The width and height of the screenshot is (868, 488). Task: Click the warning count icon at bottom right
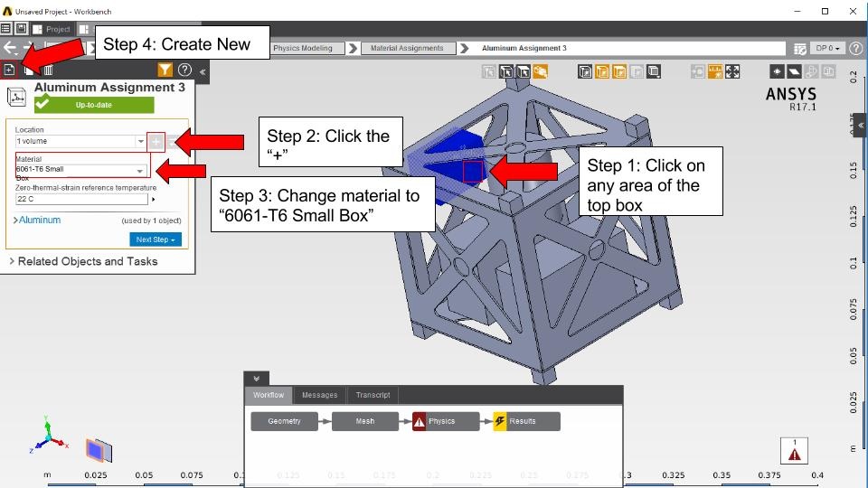pyautogui.click(x=795, y=451)
